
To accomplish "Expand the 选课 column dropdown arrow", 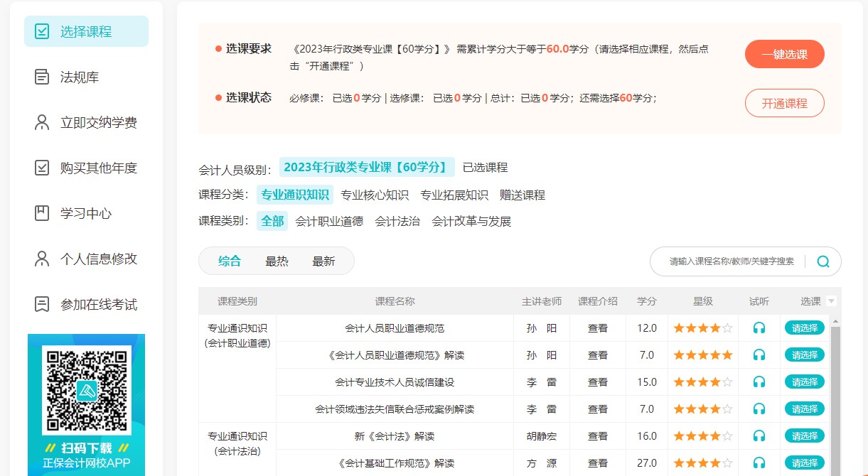I will click(x=832, y=301).
